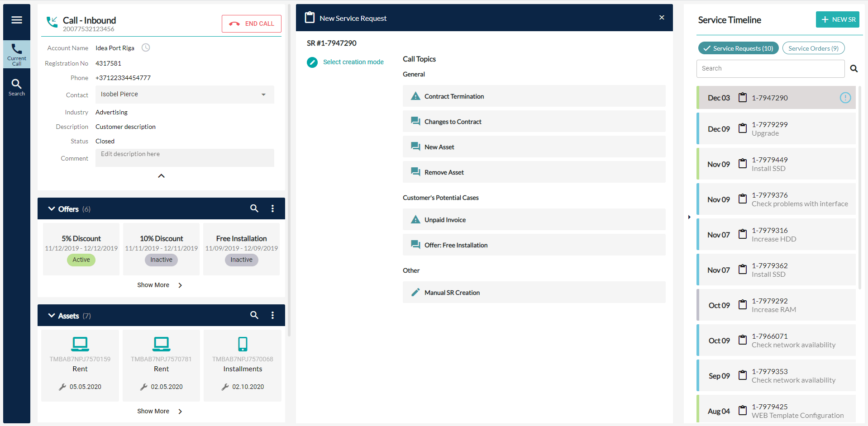Open the timeline search magnifier icon
868x426 pixels.
click(854, 68)
